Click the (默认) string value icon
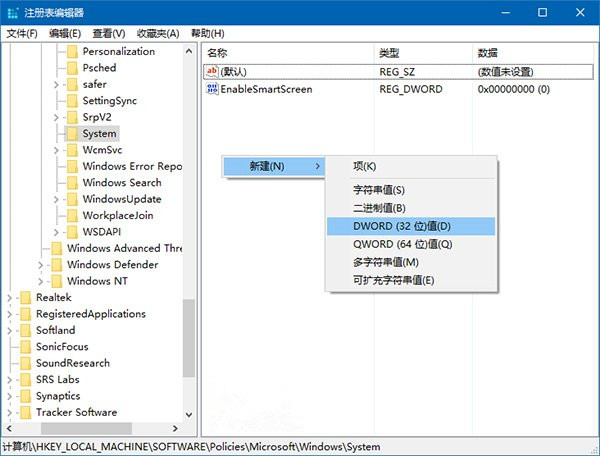This screenshot has height=456, width=600. pos(211,72)
